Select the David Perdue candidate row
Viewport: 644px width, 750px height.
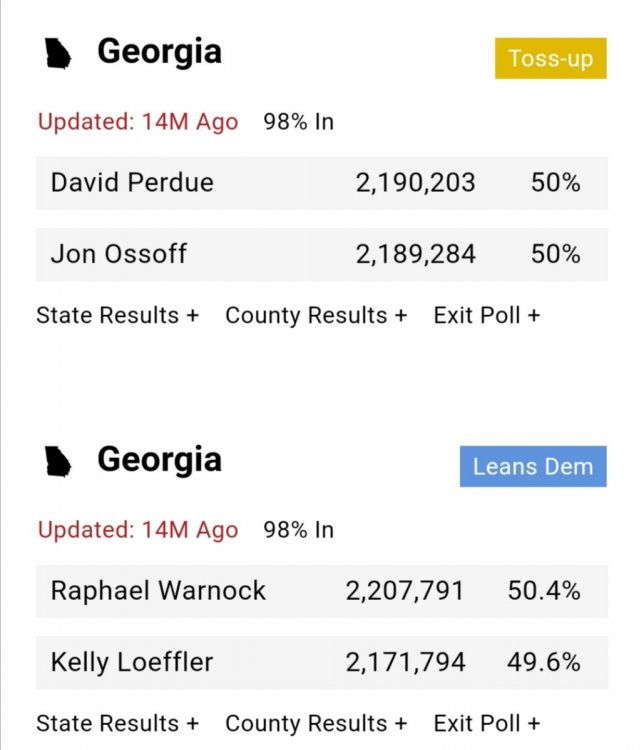tap(321, 183)
